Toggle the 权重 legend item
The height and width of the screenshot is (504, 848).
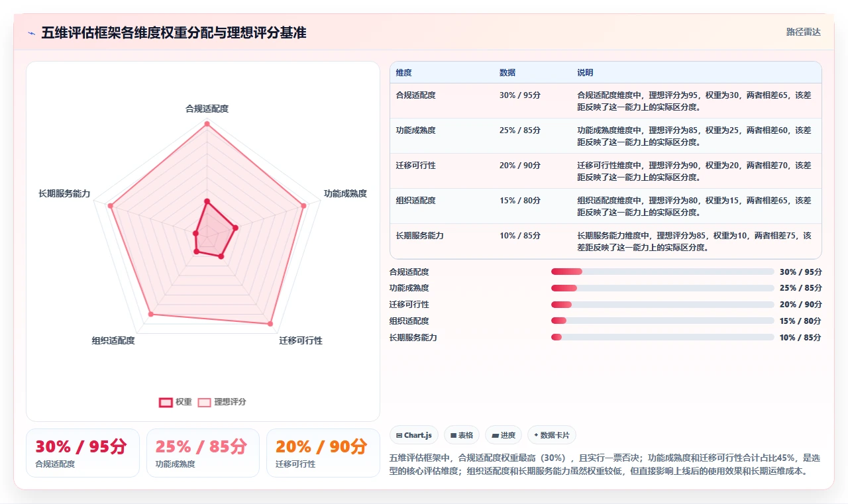click(176, 402)
